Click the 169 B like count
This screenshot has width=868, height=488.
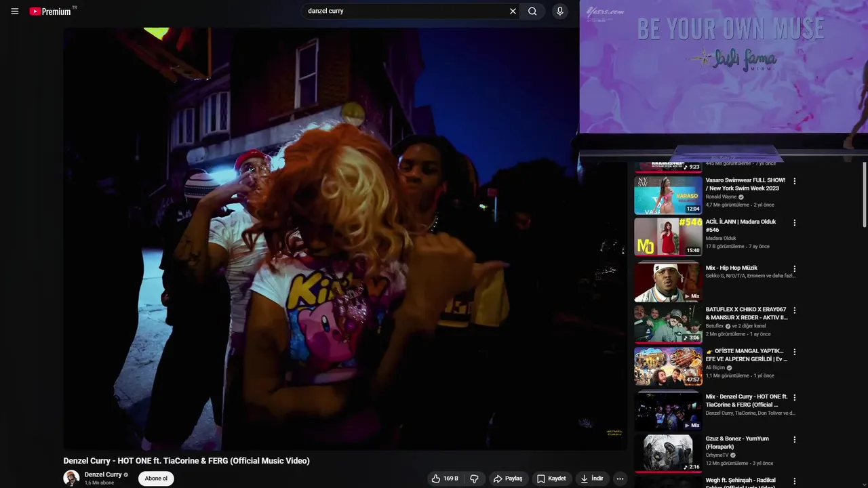point(451,479)
